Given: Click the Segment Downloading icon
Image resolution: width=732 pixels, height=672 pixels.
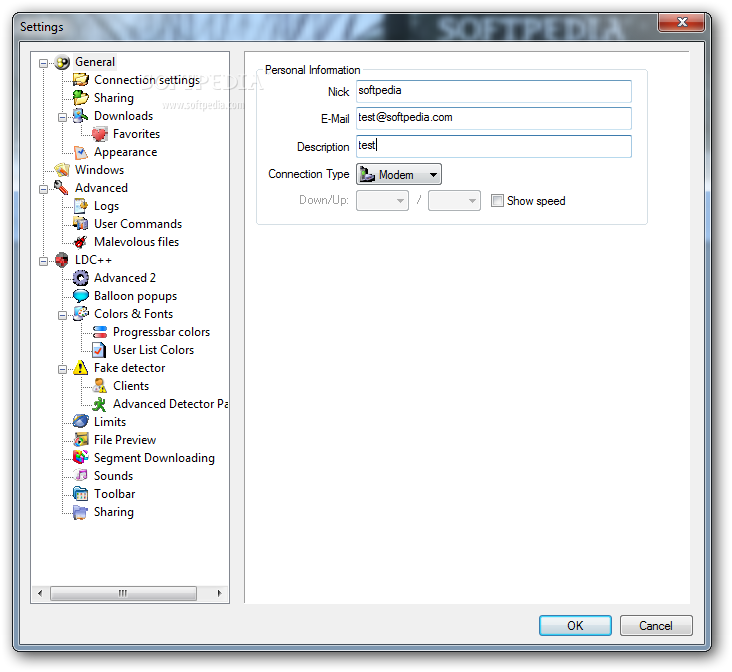Looking at the screenshot, I should 81,458.
